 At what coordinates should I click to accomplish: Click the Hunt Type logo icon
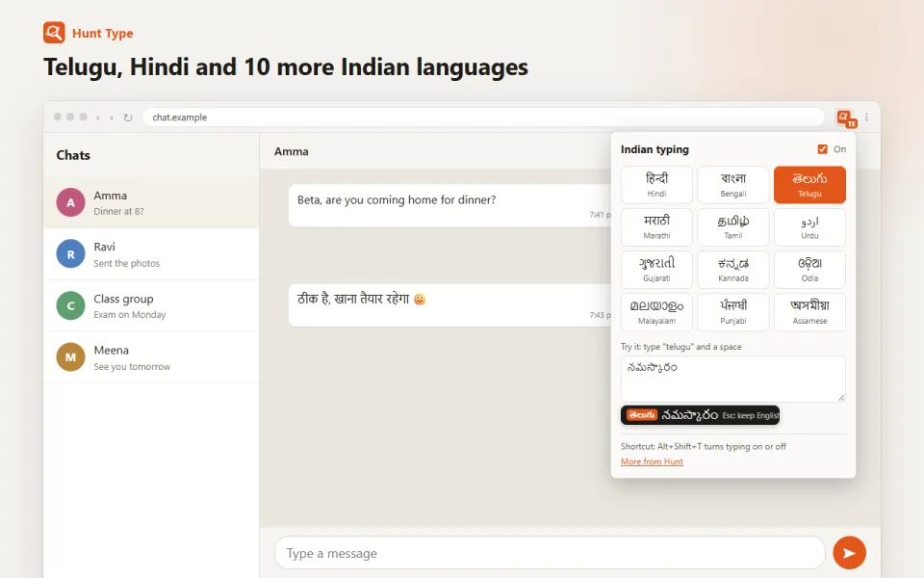click(x=54, y=33)
